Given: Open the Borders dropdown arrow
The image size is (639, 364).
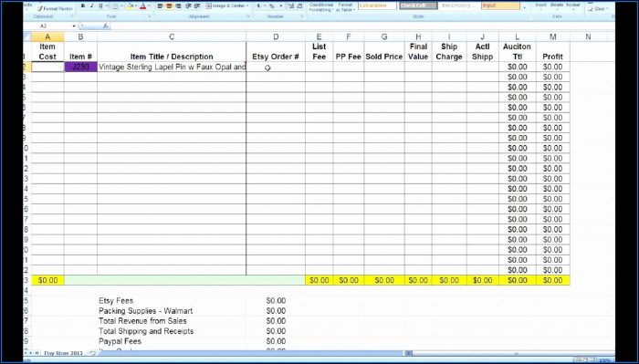Looking at the screenshot, I should (x=121, y=6).
